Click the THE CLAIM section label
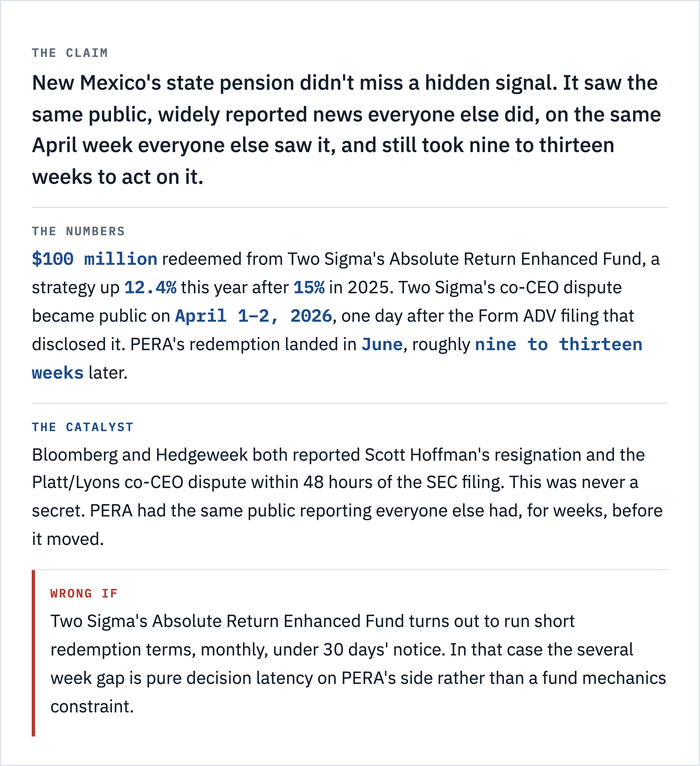 tap(70, 53)
